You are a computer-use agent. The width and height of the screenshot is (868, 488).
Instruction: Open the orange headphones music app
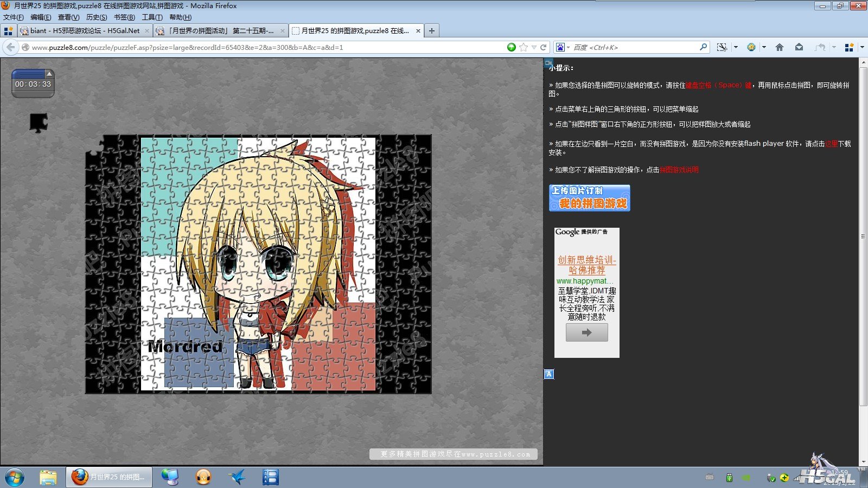point(203,477)
